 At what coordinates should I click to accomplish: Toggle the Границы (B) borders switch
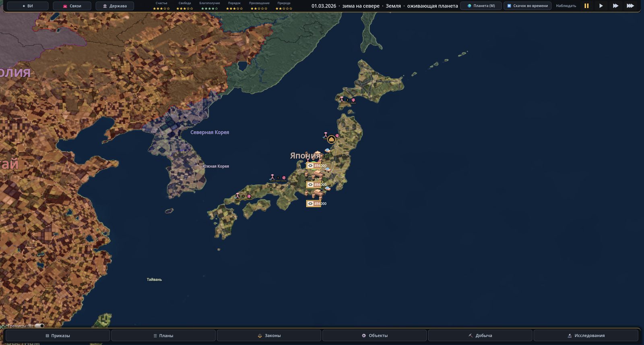pos(39,326)
